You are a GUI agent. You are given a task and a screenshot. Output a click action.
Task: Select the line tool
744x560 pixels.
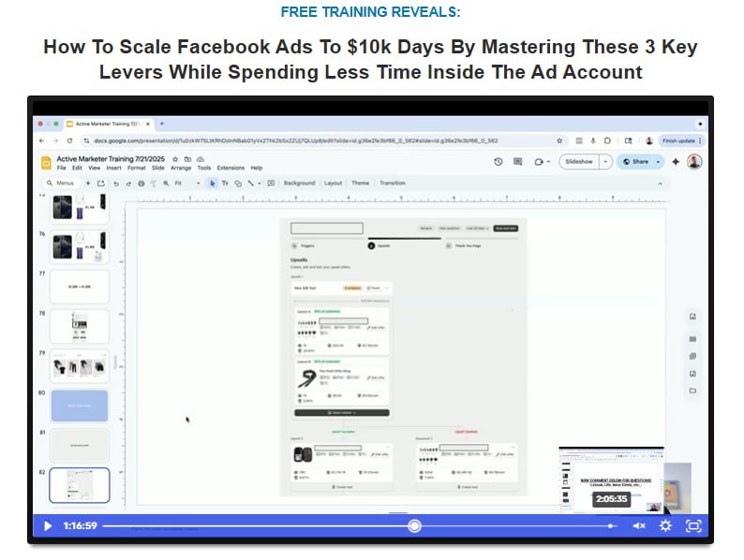click(x=250, y=183)
